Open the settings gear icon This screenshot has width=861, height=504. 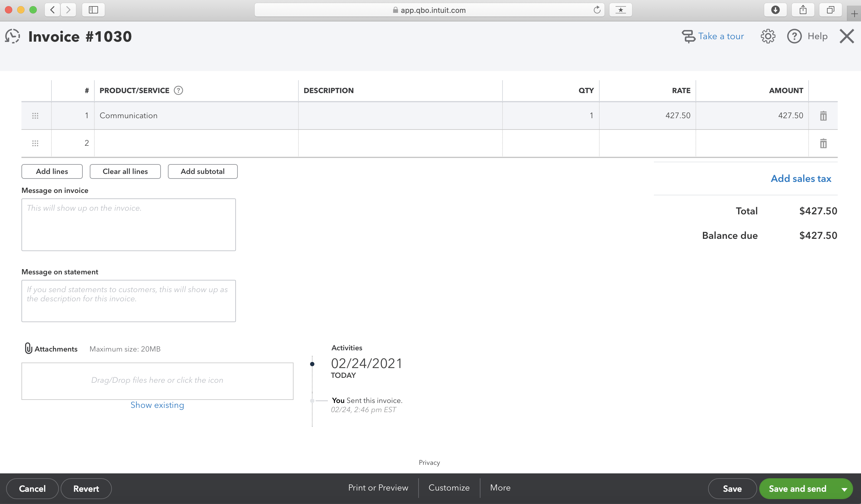tap(768, 36)
